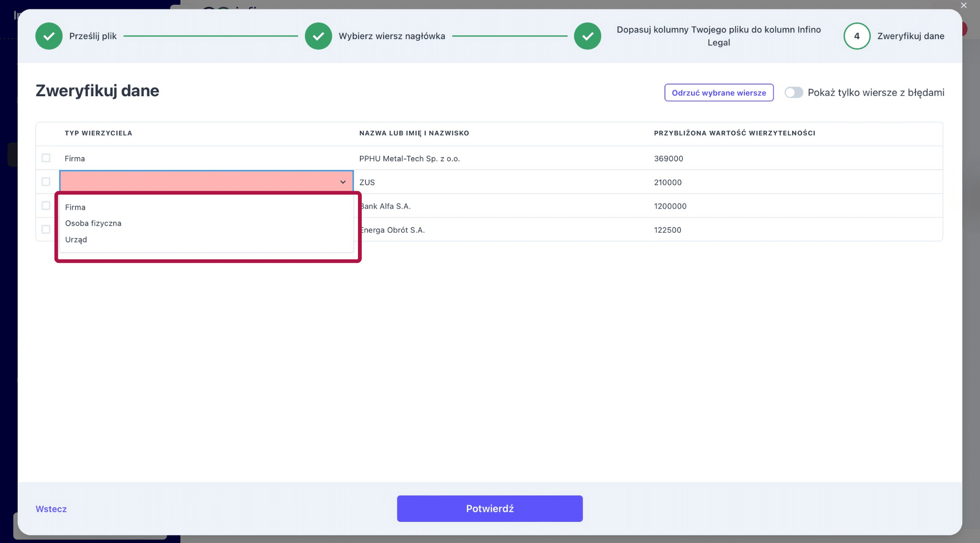Image resolution: width=980 pixels, height=543 pixels.
Task: Go back using the Wstecz link
Action: point(51,509)
